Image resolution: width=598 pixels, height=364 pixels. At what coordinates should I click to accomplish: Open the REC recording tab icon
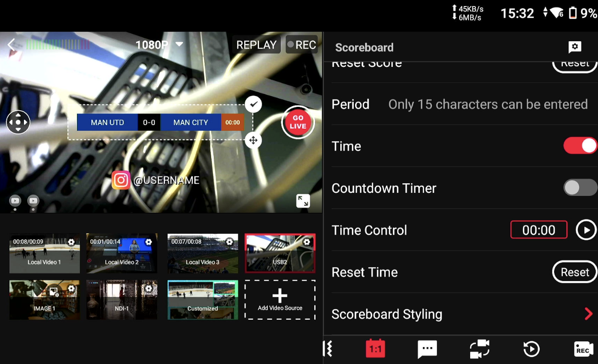coord(583,349)
